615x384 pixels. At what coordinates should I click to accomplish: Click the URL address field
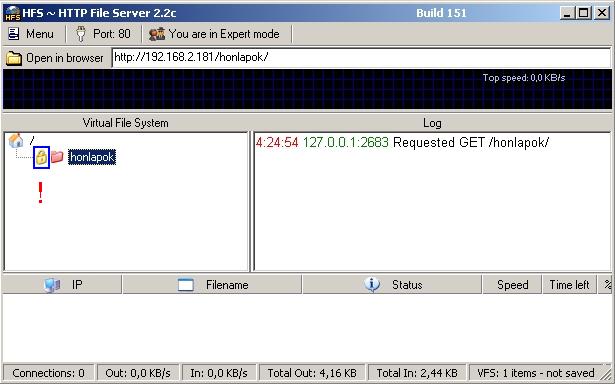point(361,57)
